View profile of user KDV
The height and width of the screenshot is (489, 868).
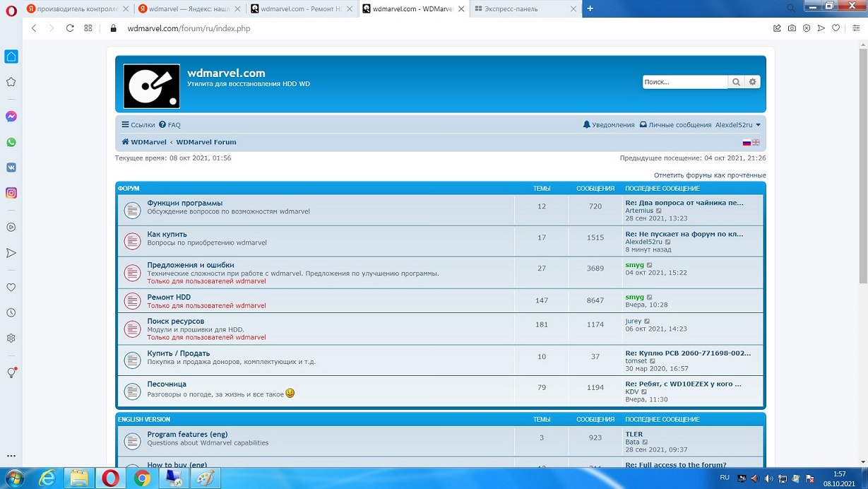tap(632, 391)
